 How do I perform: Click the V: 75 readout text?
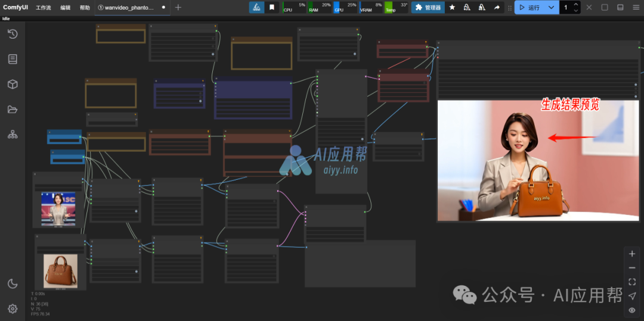tap(35, 309)
